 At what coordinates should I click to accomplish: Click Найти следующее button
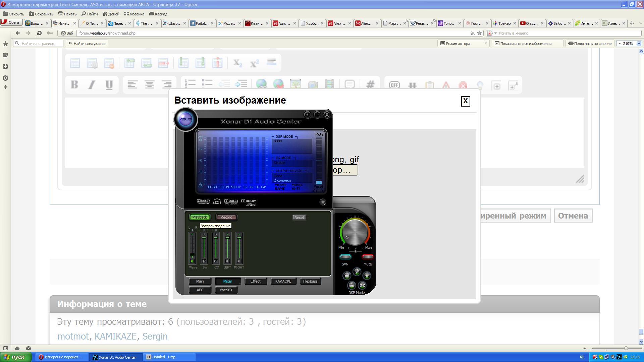(87, 44)
